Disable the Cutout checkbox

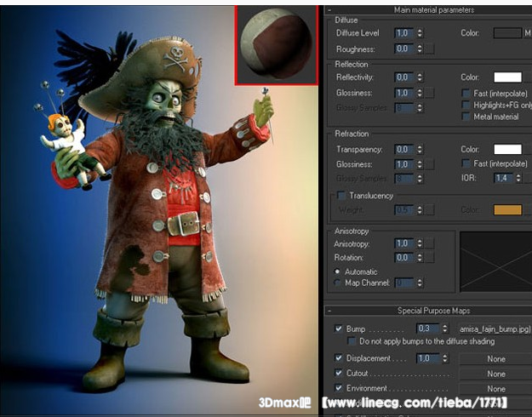tap(338, 373)
